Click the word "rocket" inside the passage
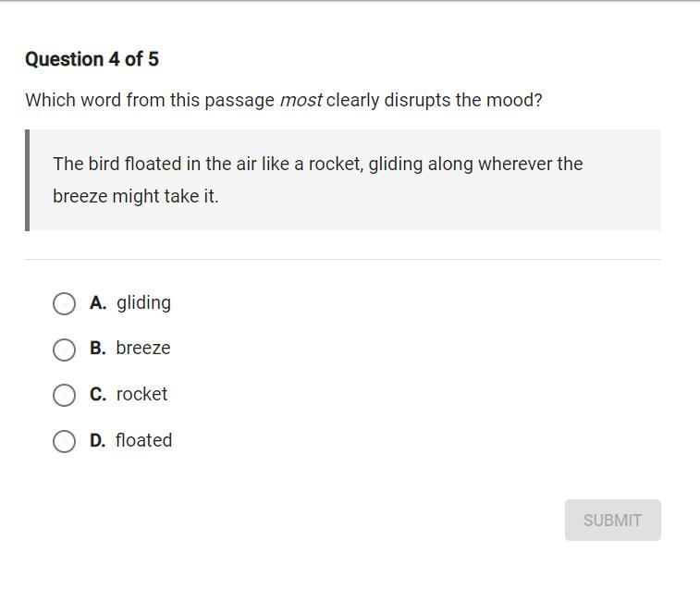Image resolution: width=700 pixels, height=589 pixels. tap(337, 164)
